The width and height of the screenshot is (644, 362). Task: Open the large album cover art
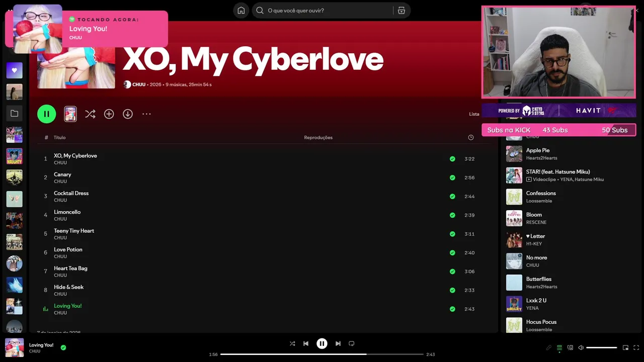click(76, 68)
